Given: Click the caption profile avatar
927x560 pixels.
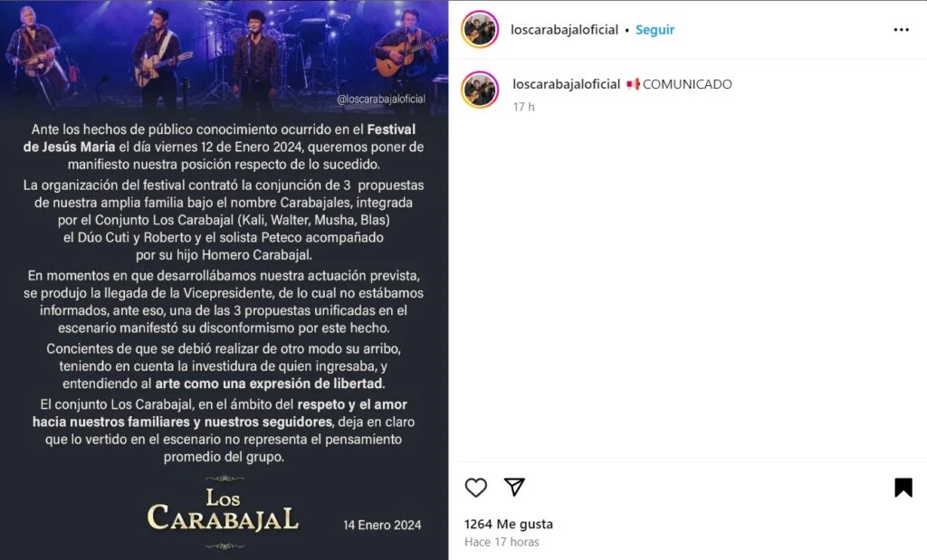Looking at the screenshot, I should click(480, 90).
